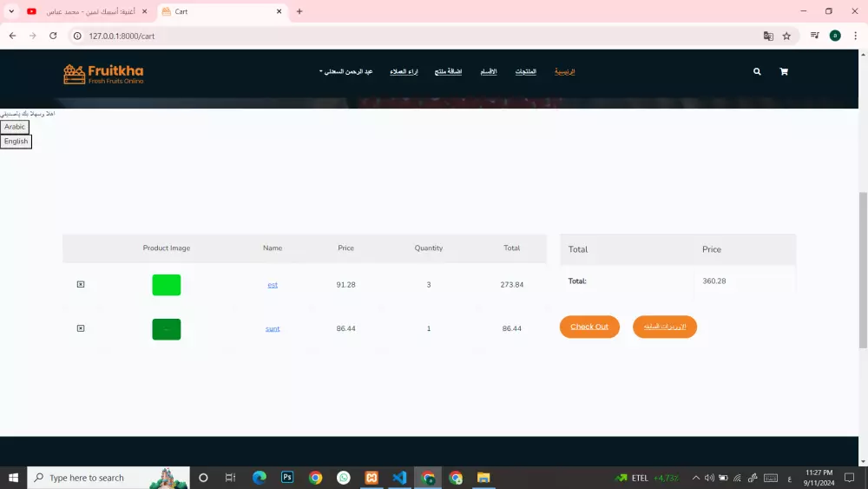Open media controls icon in Chrome toolbar
The width and height of the screenshot is (868, 489).
click(x=815, y=36)
